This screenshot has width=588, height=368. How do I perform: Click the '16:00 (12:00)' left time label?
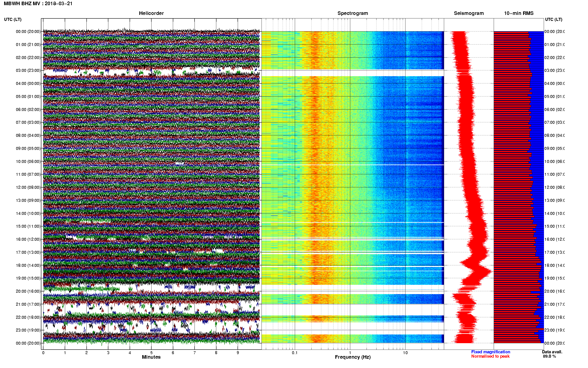pos(28,239)
